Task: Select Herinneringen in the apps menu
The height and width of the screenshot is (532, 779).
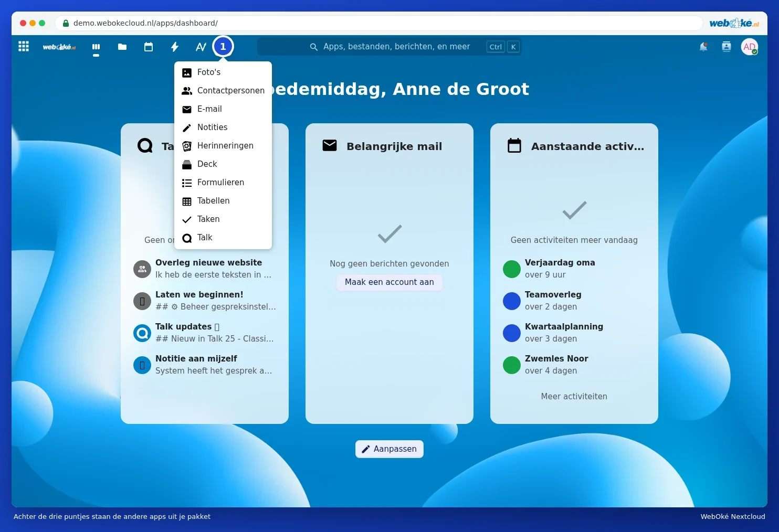Action: [x=223, y=146]
